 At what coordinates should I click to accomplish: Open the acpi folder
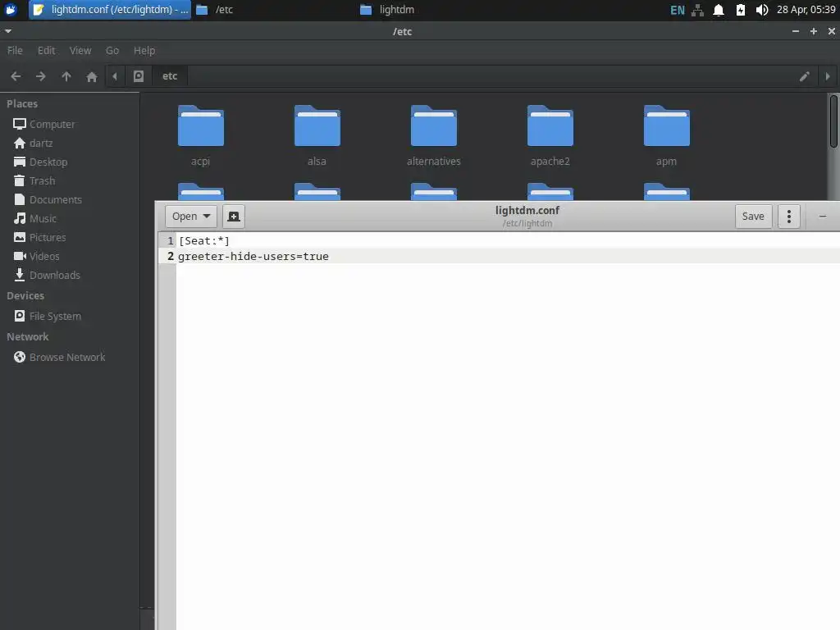[200, 136]
